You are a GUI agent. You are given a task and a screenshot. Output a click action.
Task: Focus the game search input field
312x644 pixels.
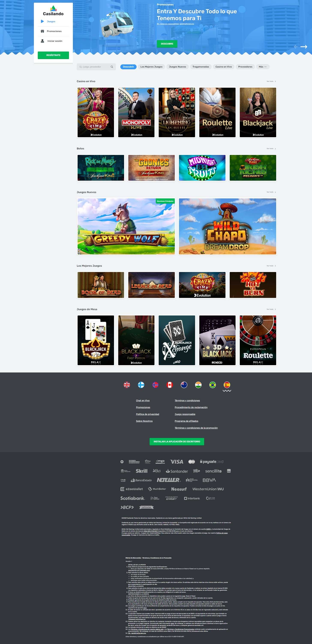(x=94, y=67)
